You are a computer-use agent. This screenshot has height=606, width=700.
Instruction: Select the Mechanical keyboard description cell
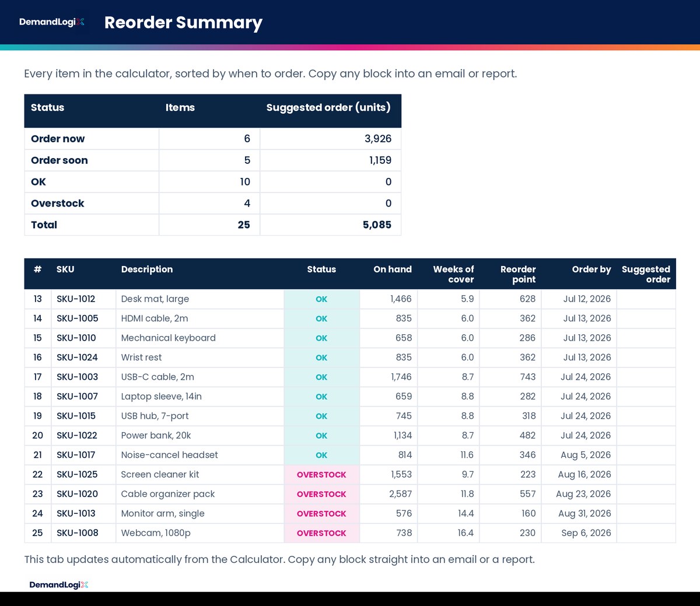click(200, 338)
